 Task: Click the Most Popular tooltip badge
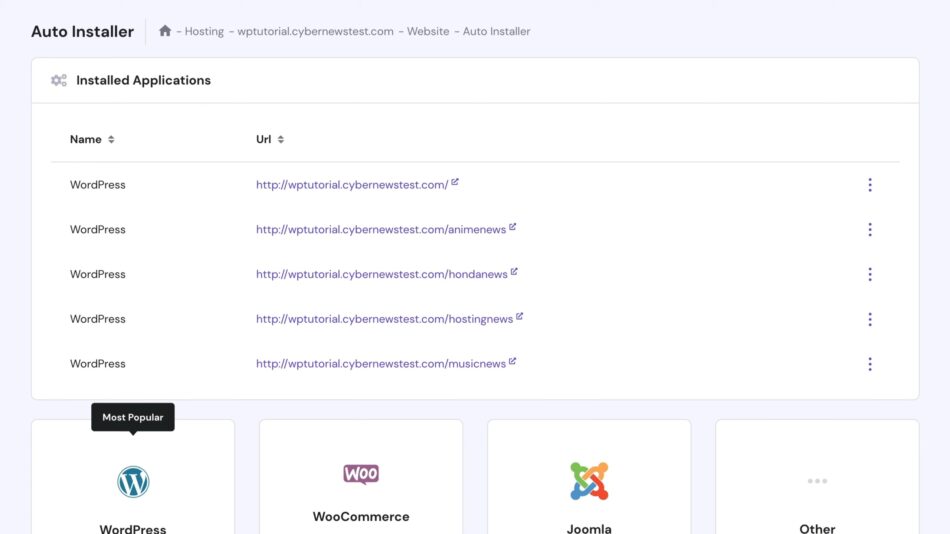click(133, 417)
